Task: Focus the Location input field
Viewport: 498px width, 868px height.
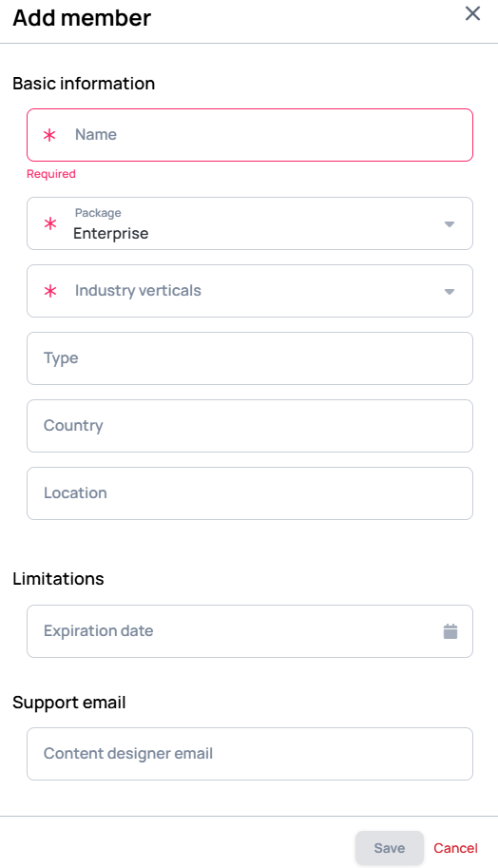Action: click(x=250, y=493)
